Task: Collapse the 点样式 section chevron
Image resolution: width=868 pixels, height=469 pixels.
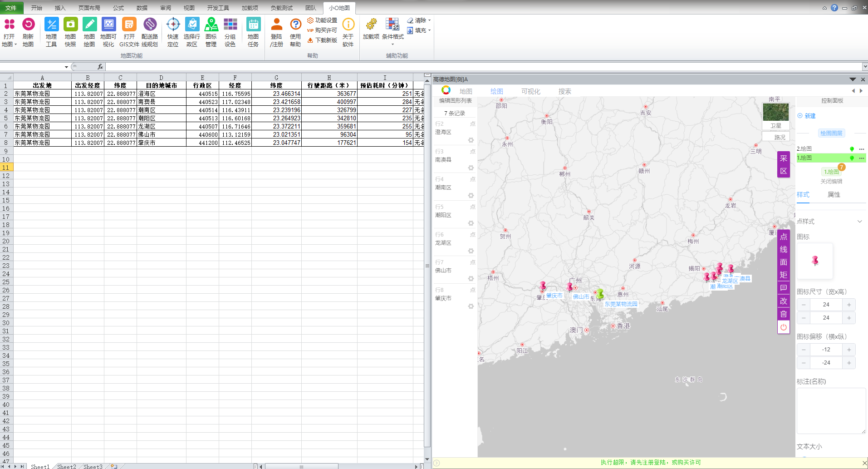Action: click(x=859, y=222)
